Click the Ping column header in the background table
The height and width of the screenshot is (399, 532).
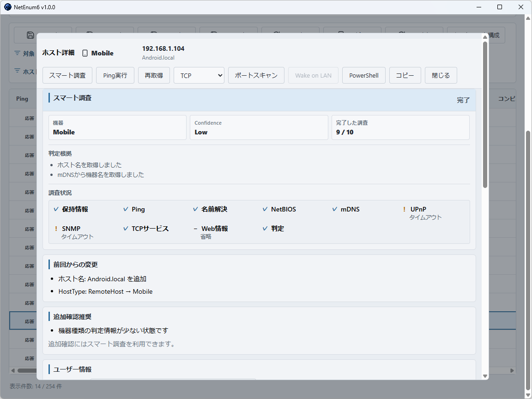22,99
